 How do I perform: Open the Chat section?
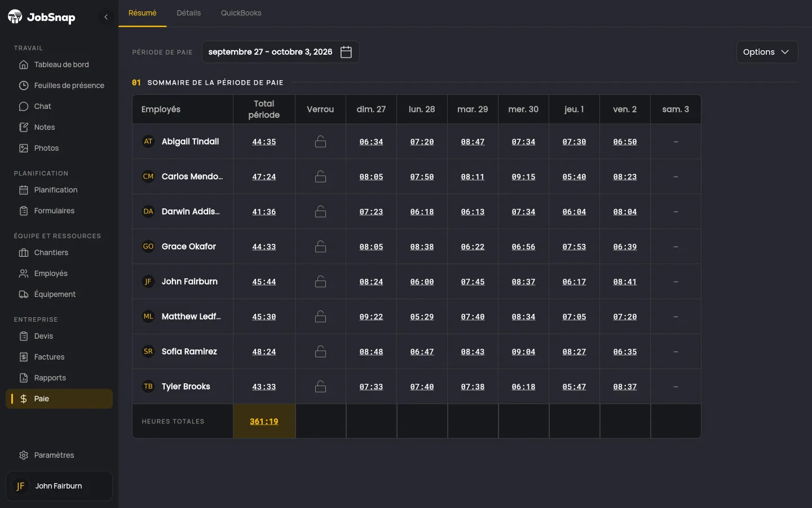pos(59,106)
